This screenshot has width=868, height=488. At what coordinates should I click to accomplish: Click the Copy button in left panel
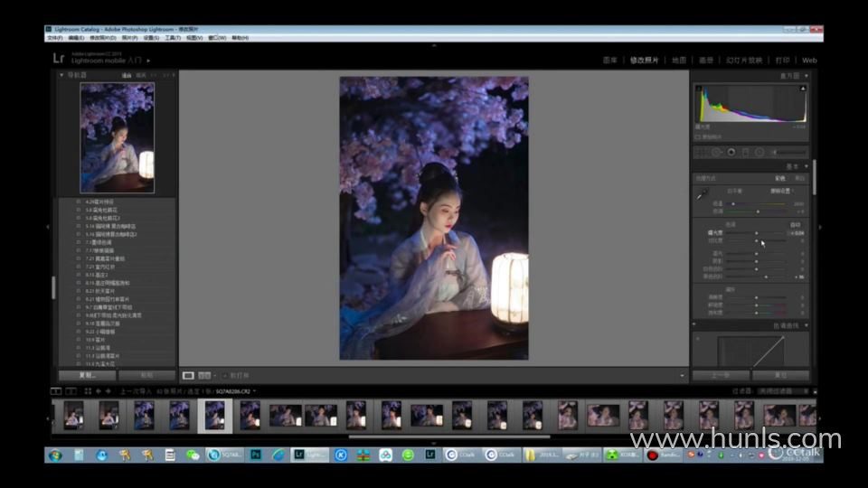point(88,375)
